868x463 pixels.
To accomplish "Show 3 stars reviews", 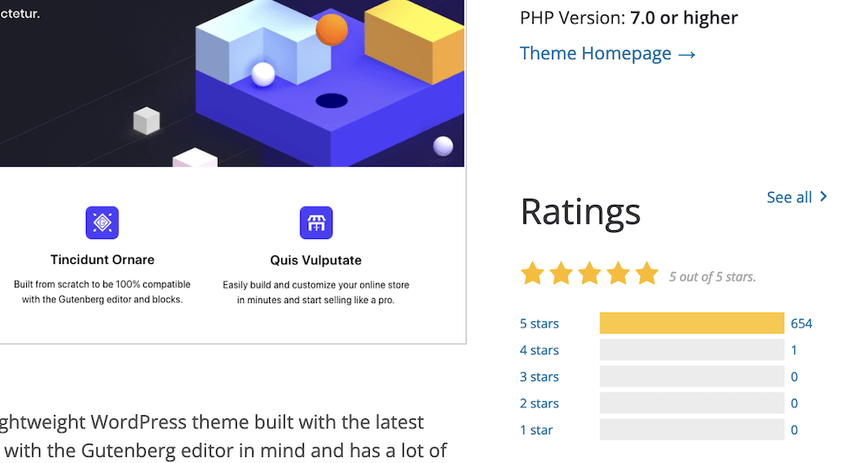I will click(539, 377).
